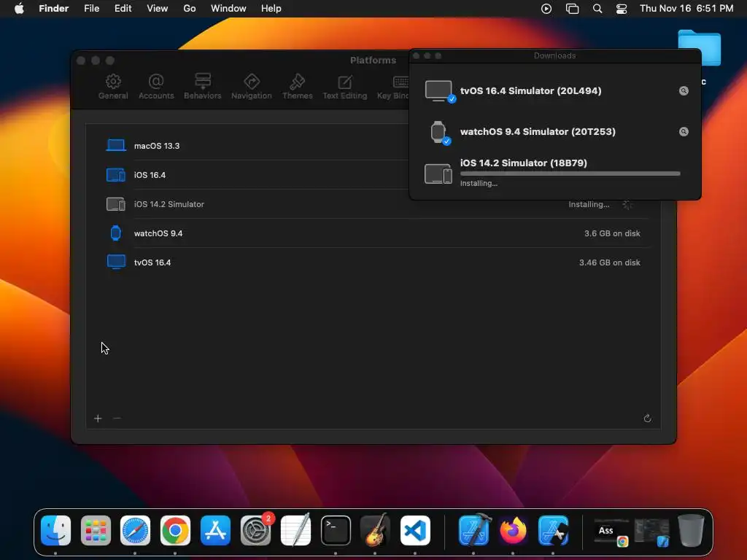Click the iOS 14.2 Simulator device icon
This screenshot has width=747, height=560.
116,204
